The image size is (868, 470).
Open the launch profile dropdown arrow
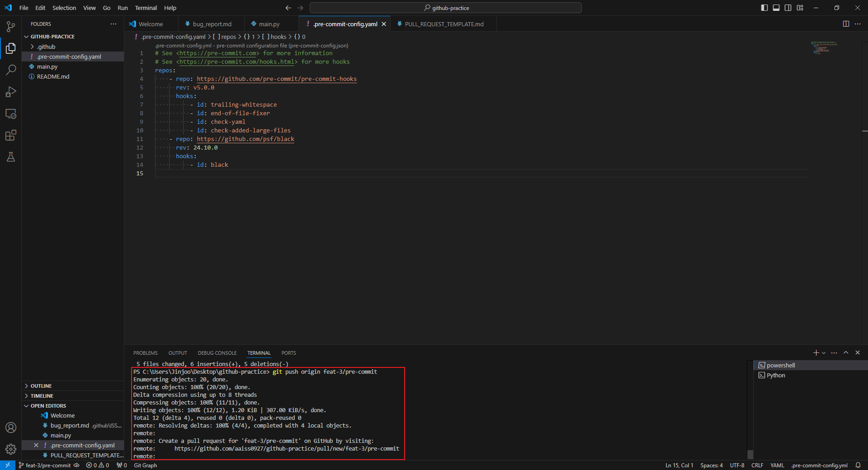click(824, 353)
